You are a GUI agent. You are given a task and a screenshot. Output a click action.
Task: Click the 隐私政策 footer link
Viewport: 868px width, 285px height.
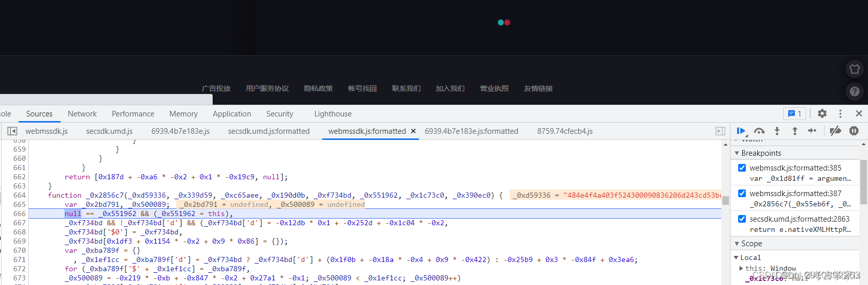pyautogui.click(x=318, y=88)
